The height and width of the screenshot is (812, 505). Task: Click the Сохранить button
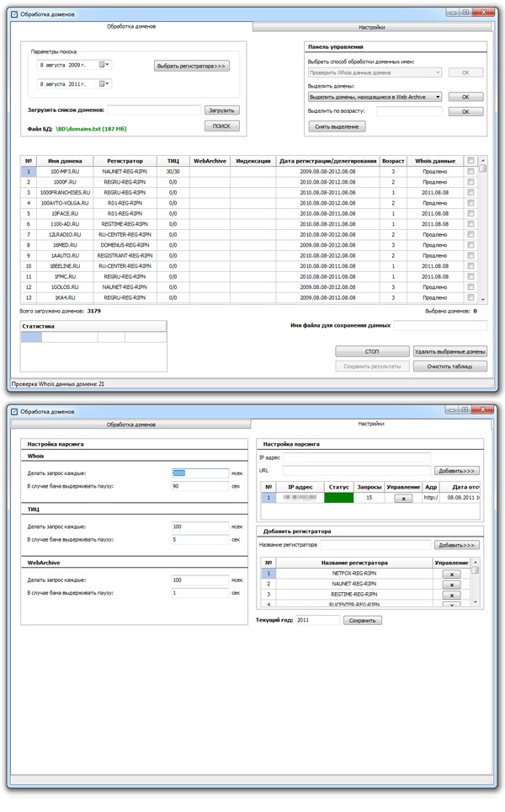point(362,620)
